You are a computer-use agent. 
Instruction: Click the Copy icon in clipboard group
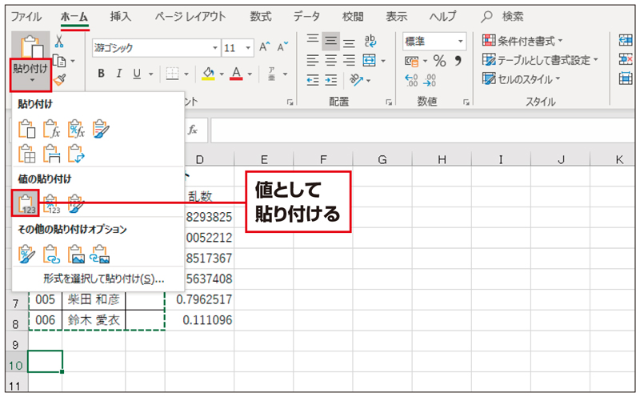click(60, 61)
